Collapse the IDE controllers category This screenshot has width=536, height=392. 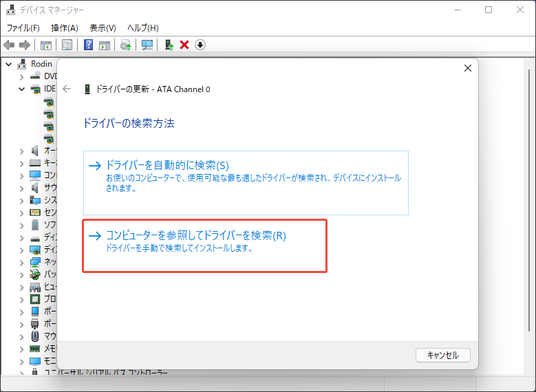point(21,89)
